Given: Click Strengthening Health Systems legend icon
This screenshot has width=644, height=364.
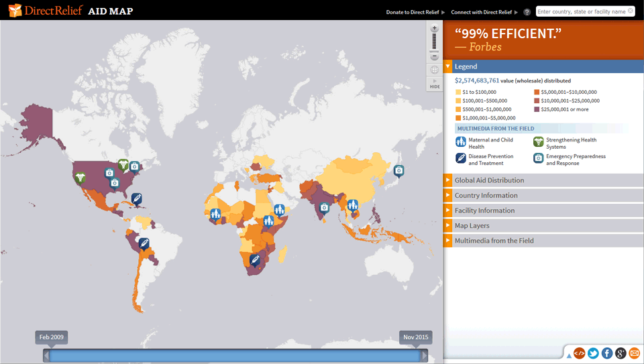Looking at the screenshot, I should click(x=539, y=142).
